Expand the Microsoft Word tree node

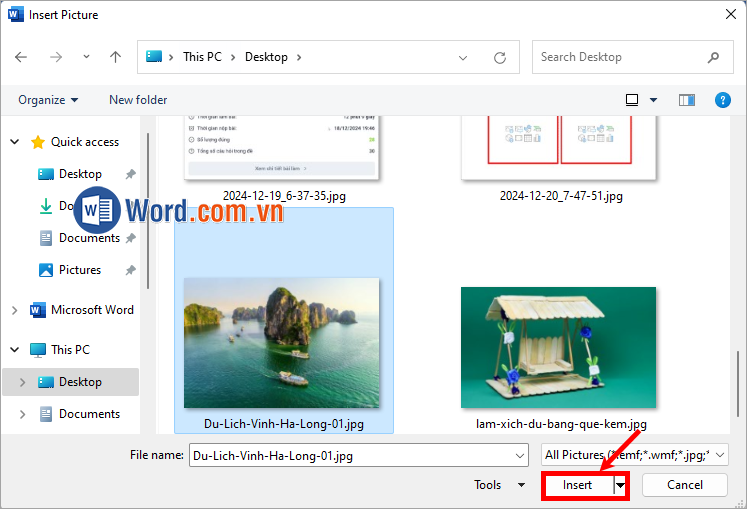[14, 310]
